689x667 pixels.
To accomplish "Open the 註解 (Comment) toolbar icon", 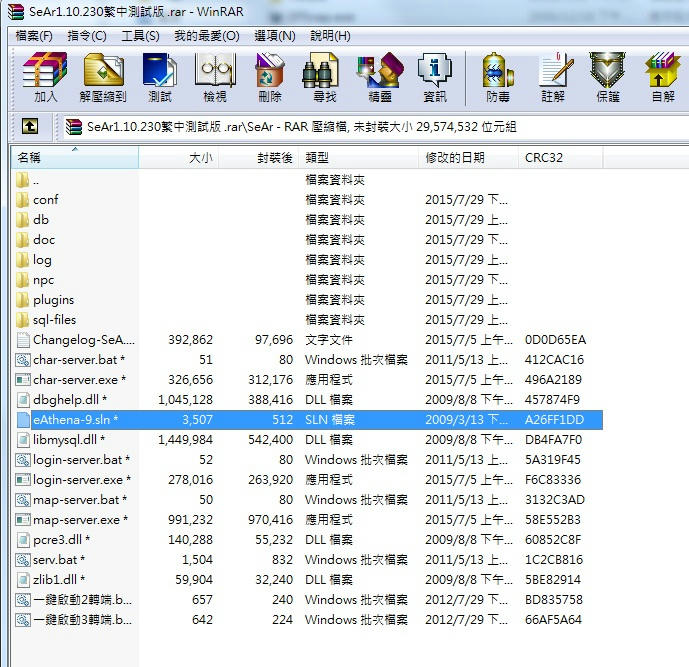I will (x=555, y=70).
